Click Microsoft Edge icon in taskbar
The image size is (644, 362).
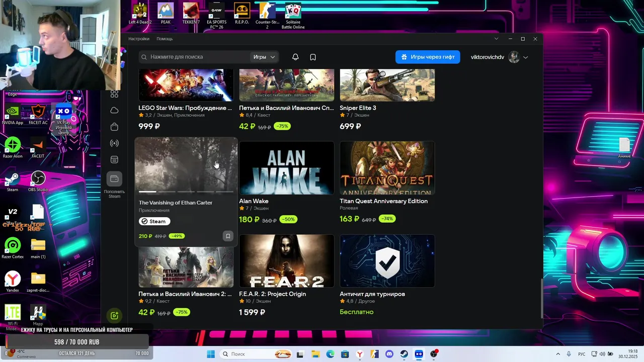330,354
